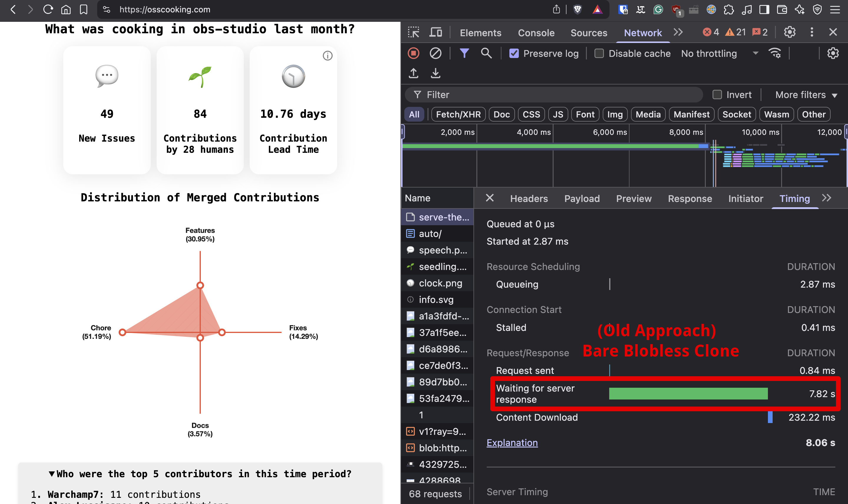Show the 21 warnings indicator
The image size is (848, 504).
coord(736,32)
